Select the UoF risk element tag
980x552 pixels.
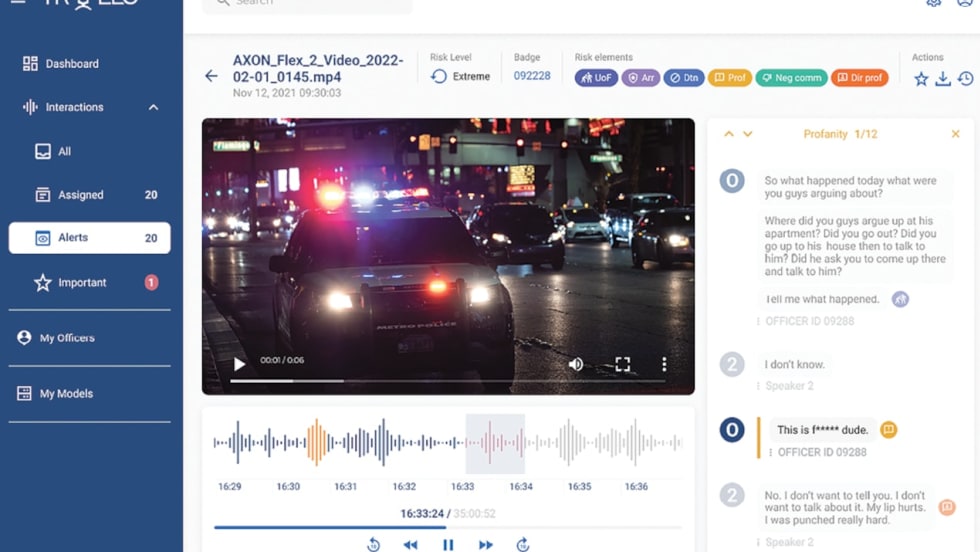click(x=596, y=77)
